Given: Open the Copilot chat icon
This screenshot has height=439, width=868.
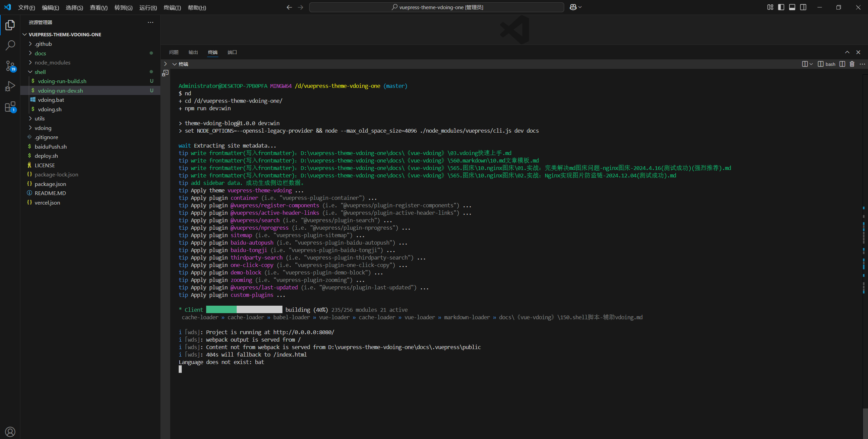Looking at the screenshot, I should tap(573, 7).
